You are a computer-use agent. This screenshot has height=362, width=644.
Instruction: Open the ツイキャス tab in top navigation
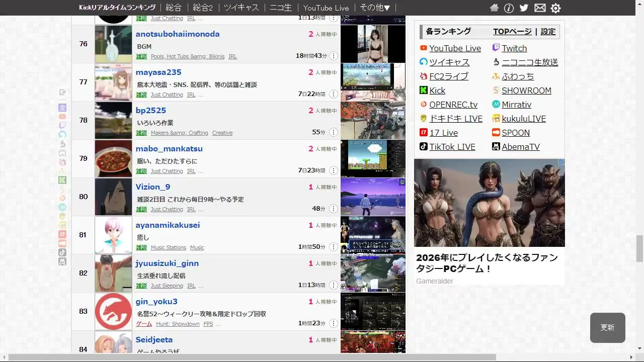click(x=242, y=8)
